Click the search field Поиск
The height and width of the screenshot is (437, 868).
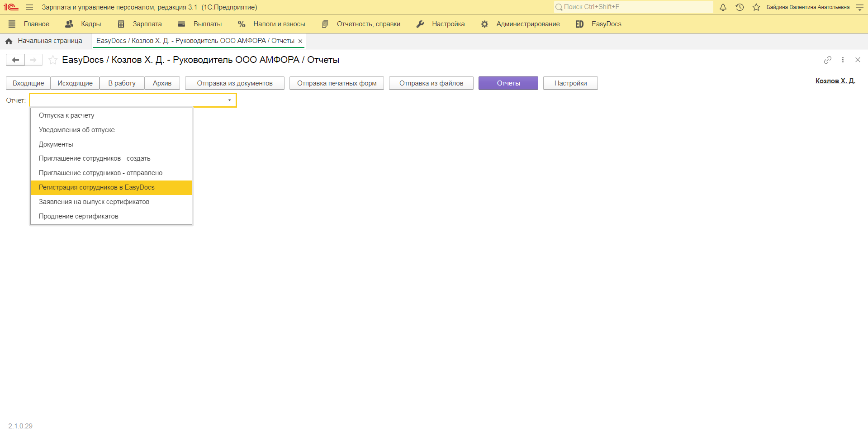(633, 7)
